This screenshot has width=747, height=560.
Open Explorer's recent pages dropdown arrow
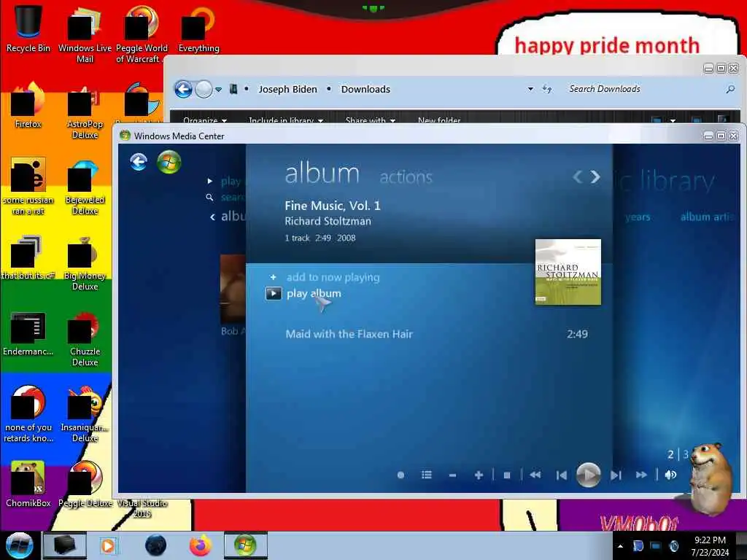click(218, 90)
